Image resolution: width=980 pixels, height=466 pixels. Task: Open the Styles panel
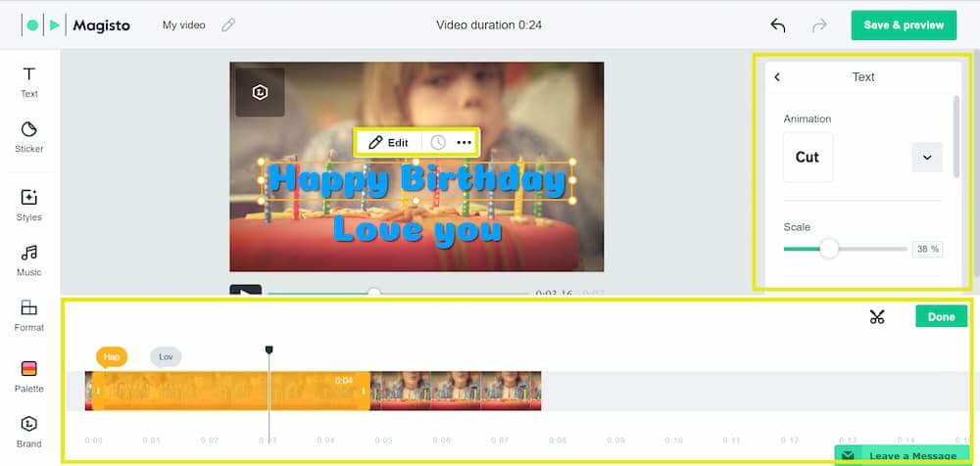tap(29, 204)
